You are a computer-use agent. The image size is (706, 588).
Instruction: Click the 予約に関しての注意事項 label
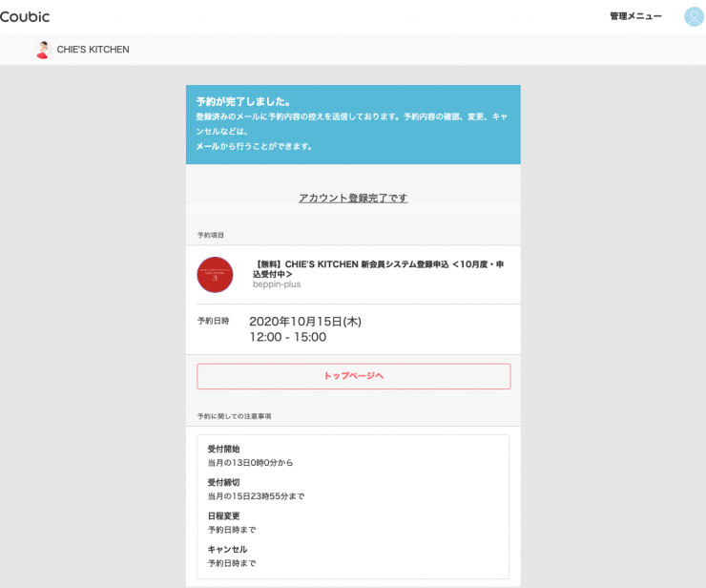click(234, 416)
